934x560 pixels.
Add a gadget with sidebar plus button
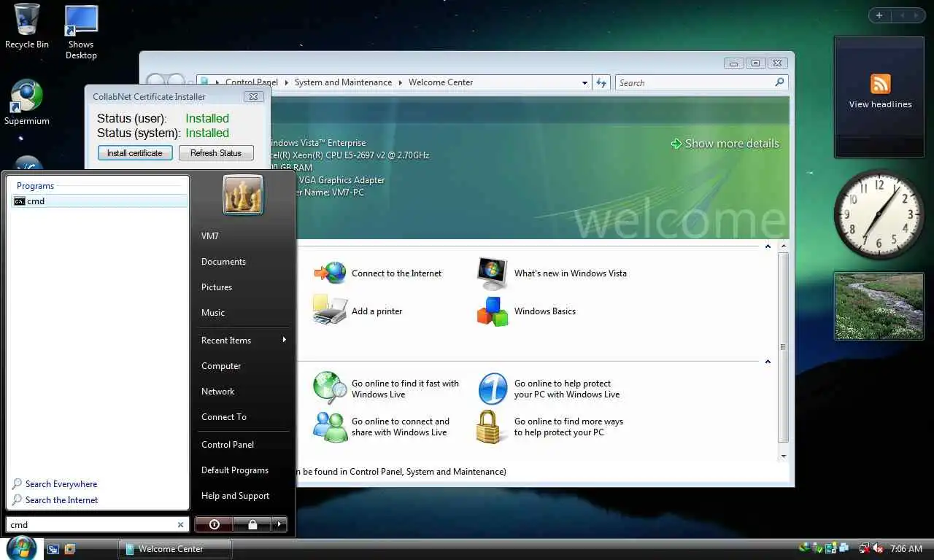pos(879,15)
